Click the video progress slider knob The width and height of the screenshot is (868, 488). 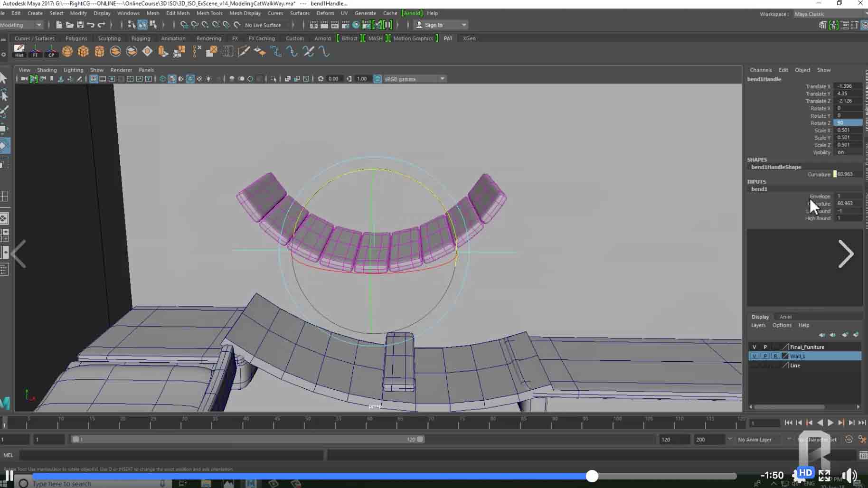592,476
